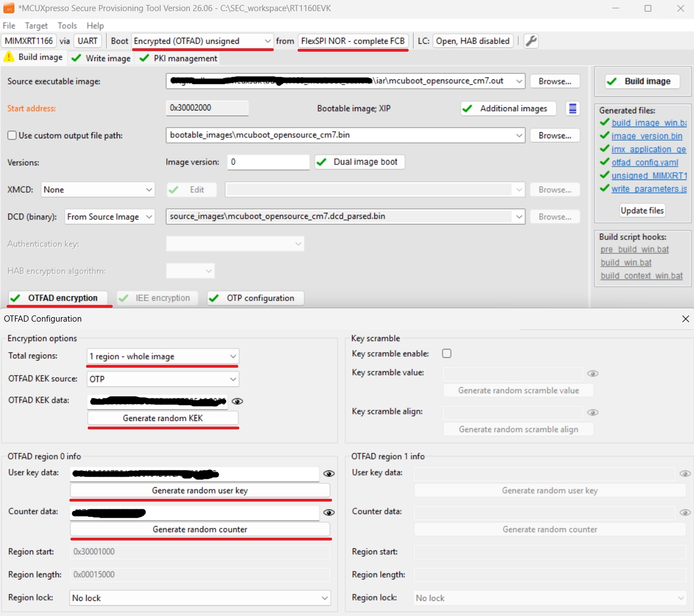The width and height of the screenshot is (694, 616).
Task: Open the image_version.bin generated file link
Action: (647, 136)
